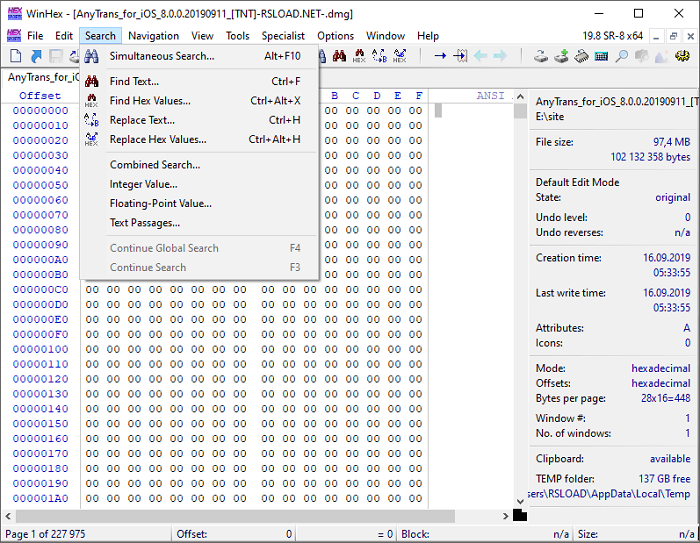
Task: Click the Text Passages menu item
Action: pos(144,222)
